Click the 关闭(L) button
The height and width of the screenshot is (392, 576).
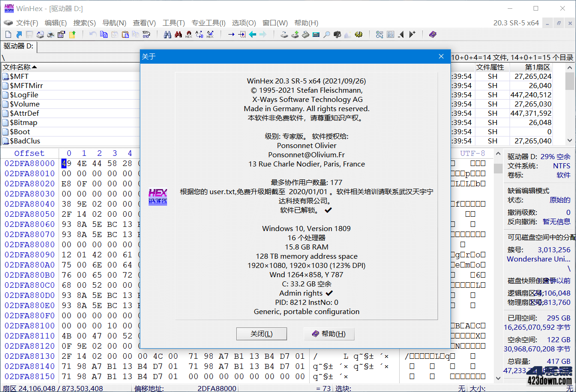(261, 334)
